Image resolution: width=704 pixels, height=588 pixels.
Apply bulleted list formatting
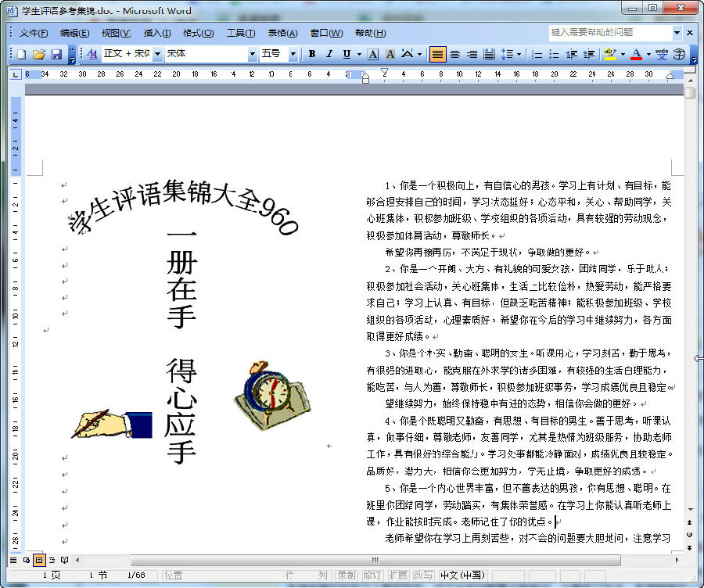tap(553, 55)
